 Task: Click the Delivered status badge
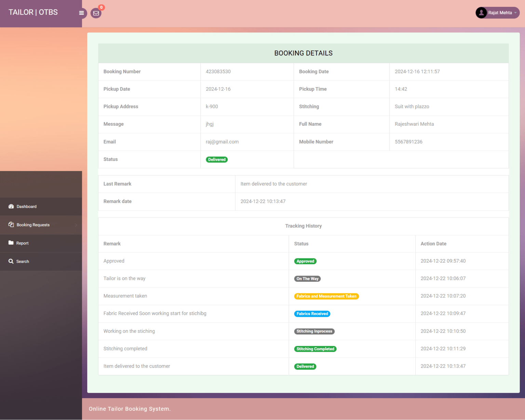pyautogui.click(x=216, y=159)
